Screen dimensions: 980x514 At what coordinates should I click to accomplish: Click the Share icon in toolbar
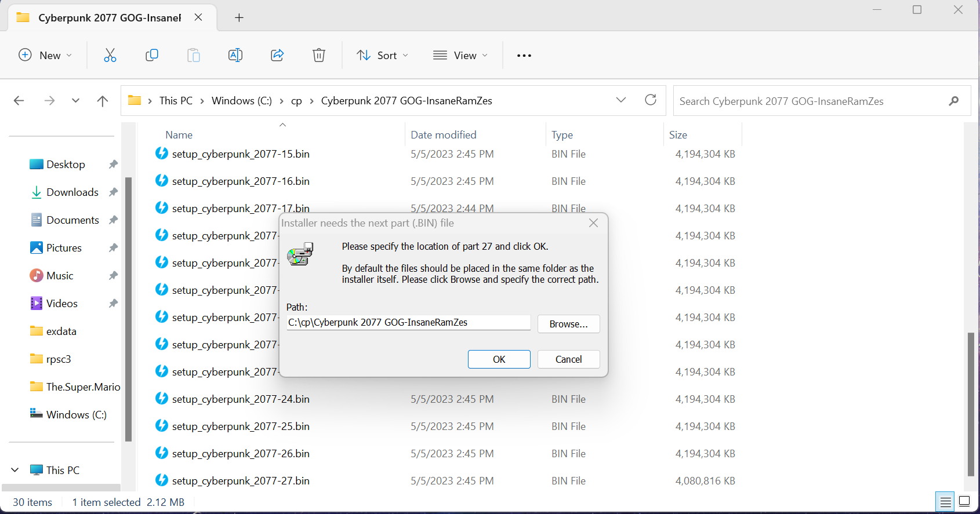coord(277,55)
